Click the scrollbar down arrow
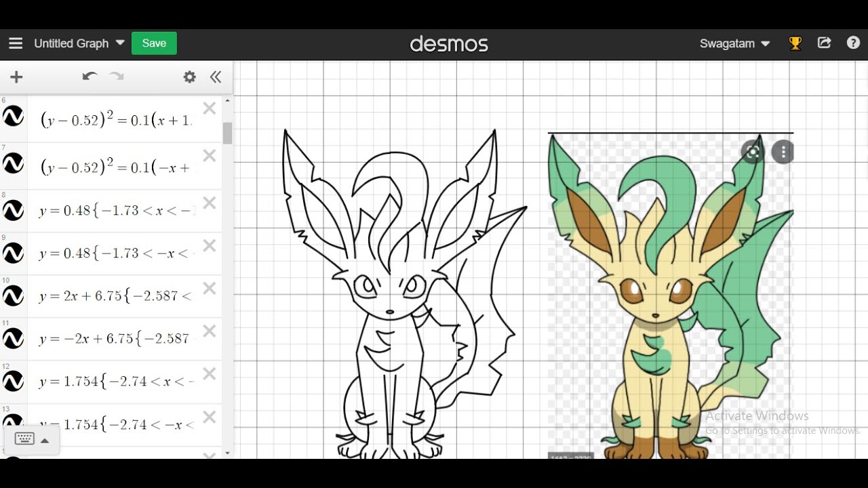868x488 pixels. tap(227, 453)
